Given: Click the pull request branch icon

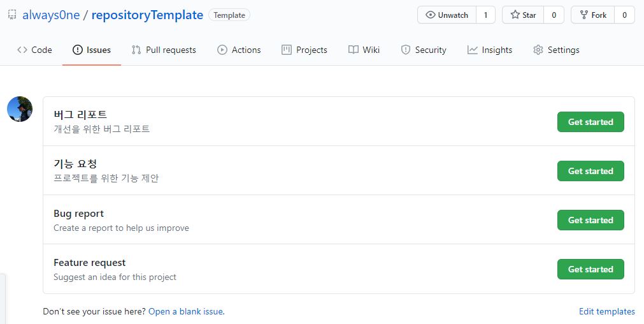Looking at the screenshot, I should (136, 50).
